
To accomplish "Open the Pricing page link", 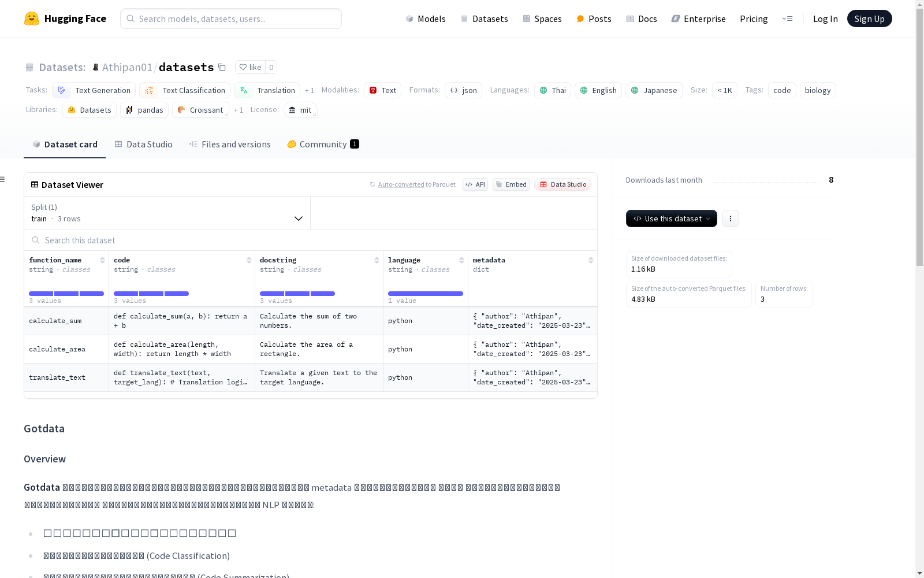I will point(754,18).
